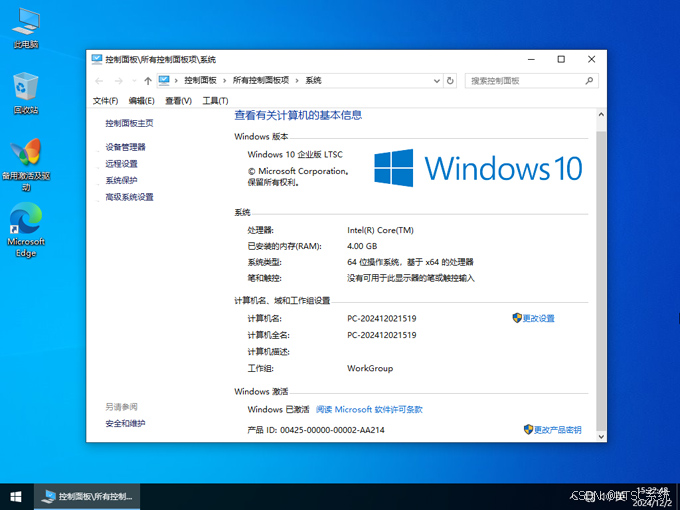Open the 文件(F) menu
Screen dimensions: 680x510
105,101
